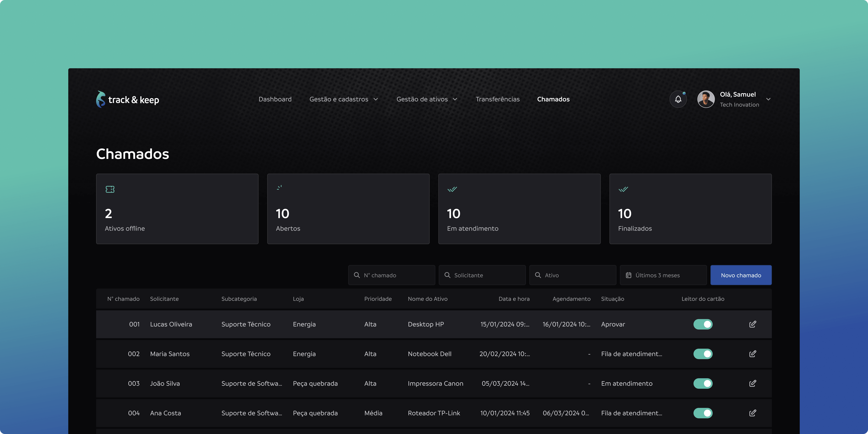The width and height of the screenshot is (868, 434).
Task: Select the Ana Costa cell
Action: (165, 413)
